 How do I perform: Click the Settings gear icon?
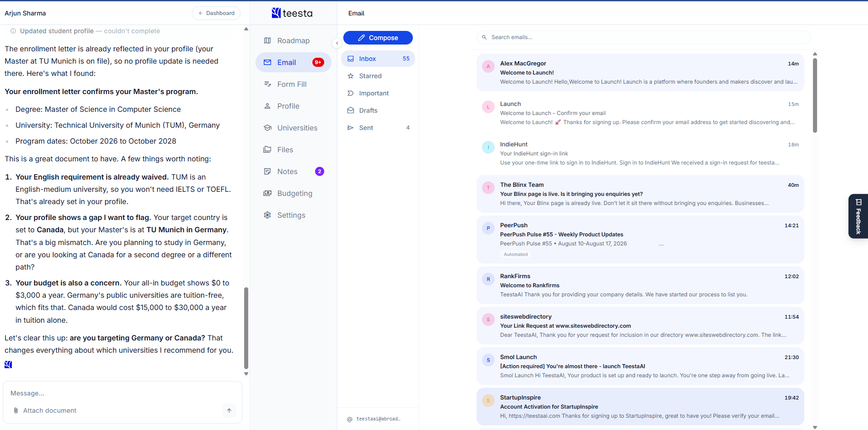tap(267, 215)
